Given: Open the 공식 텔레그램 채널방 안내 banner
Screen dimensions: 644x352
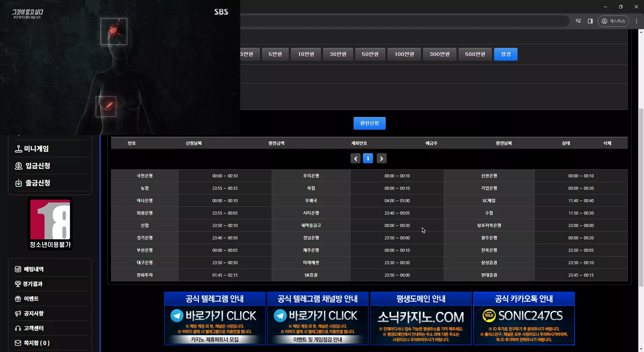Looking at the screenshot, I should pyautogui.click(x=318, y=318).
